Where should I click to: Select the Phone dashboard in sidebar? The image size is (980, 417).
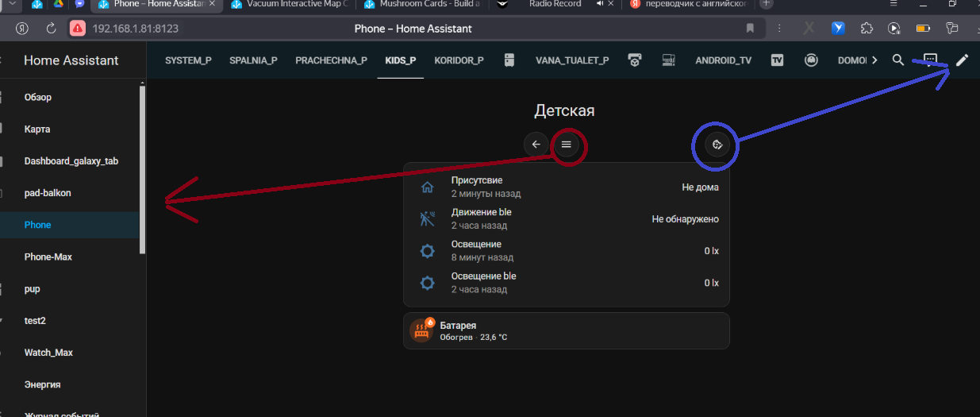[x=70, y=225]
